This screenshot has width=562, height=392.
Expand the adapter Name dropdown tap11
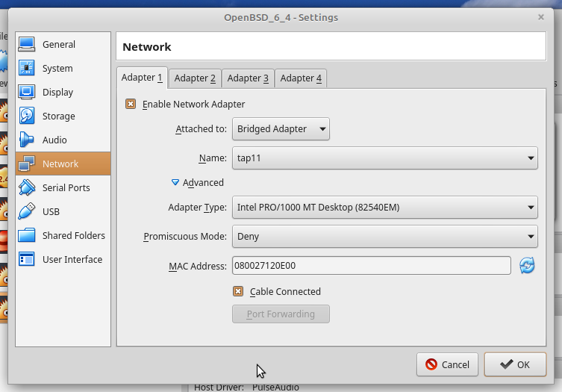pos(384,158)
